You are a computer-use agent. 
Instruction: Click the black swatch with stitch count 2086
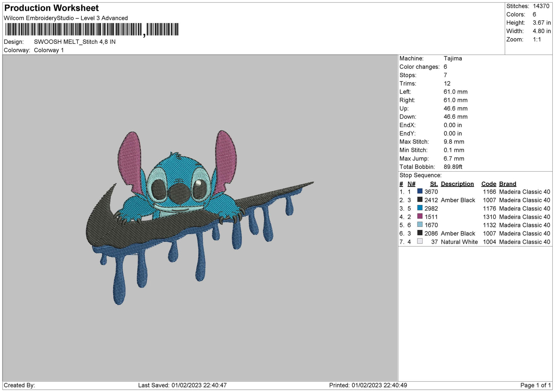(420, 233)
